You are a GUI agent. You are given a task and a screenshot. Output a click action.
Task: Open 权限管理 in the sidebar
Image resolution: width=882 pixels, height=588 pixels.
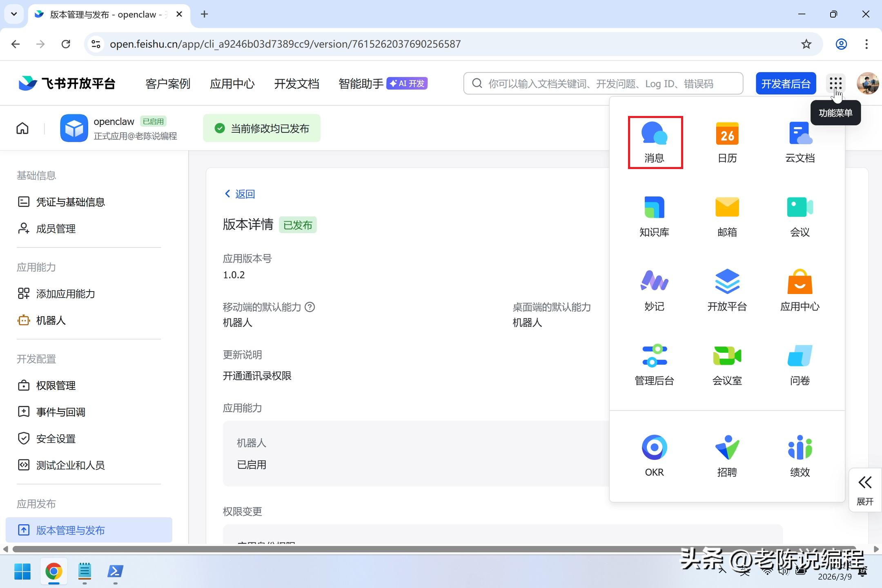[x=56, y=385]
